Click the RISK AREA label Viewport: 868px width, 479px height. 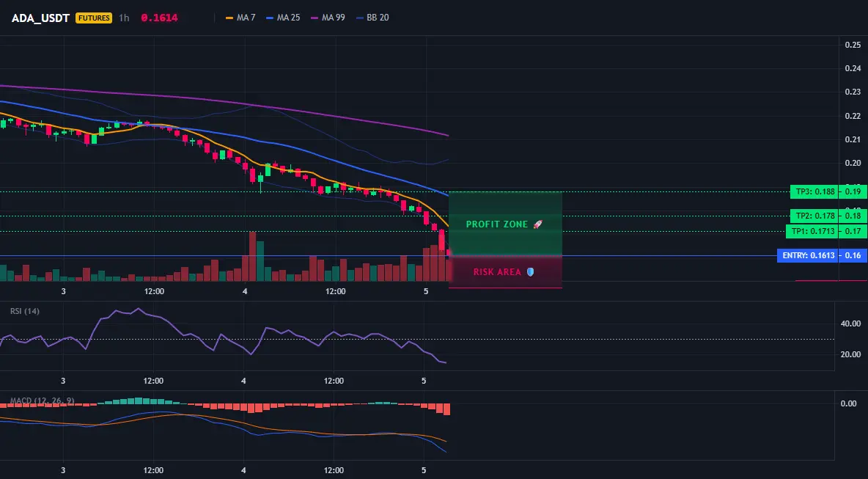pos(497,272)
